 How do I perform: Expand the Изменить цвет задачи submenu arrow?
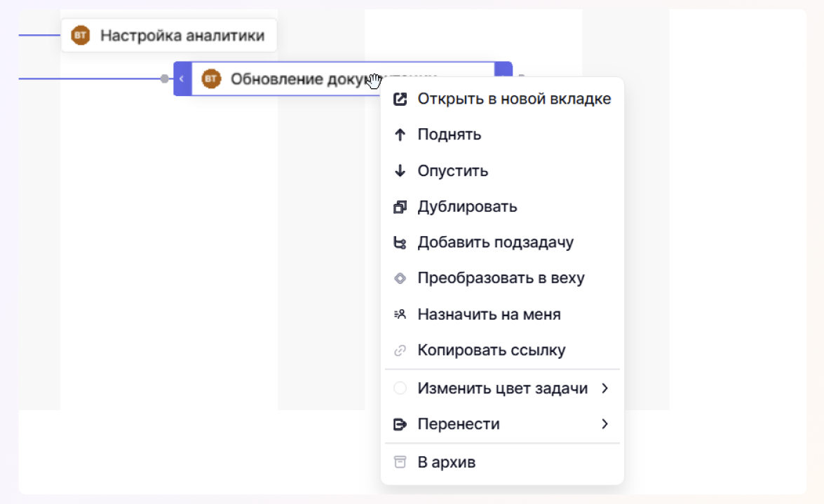(x=605, y=388)
